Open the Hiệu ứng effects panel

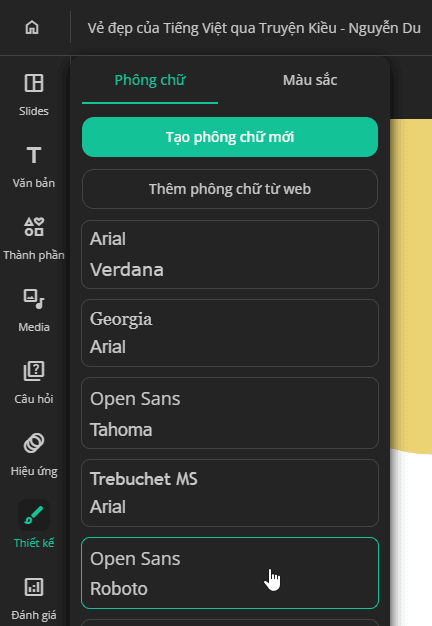pyautogui.click(x=34, y=443)
